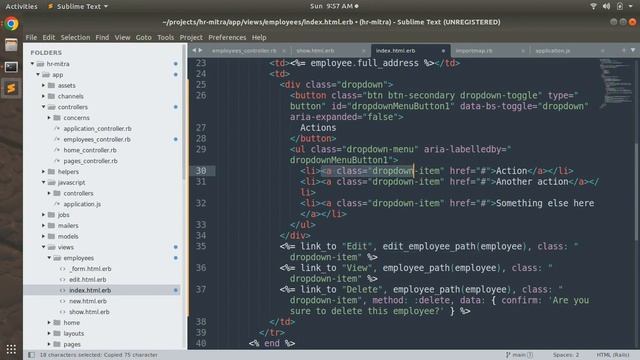Collapse the app folder
The width and height of the screenshot is (640, 360).
coord(38,75)
